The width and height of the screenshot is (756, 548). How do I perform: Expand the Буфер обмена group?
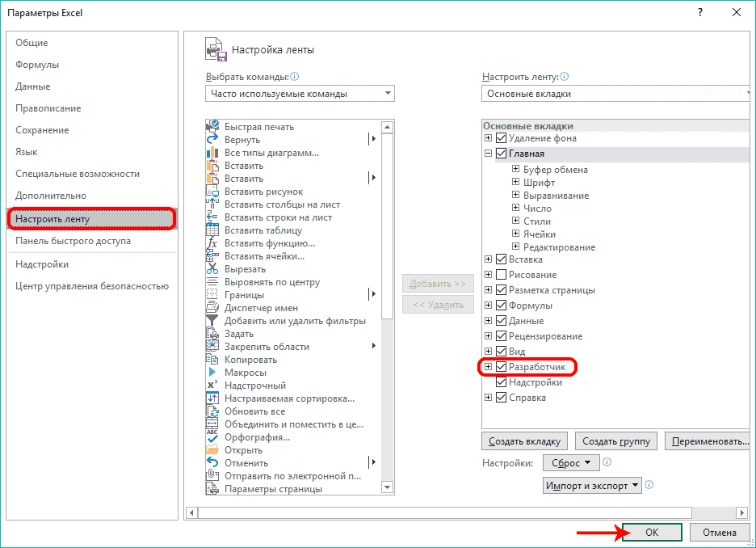tap(515, 169)
